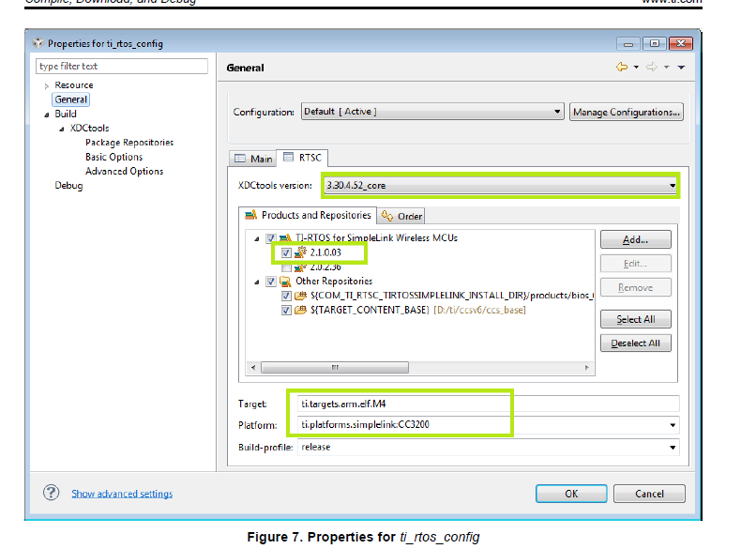Viewport: 756px width, 549px height.
Task: Click Manage Configurations button
Action: point(627,112)
